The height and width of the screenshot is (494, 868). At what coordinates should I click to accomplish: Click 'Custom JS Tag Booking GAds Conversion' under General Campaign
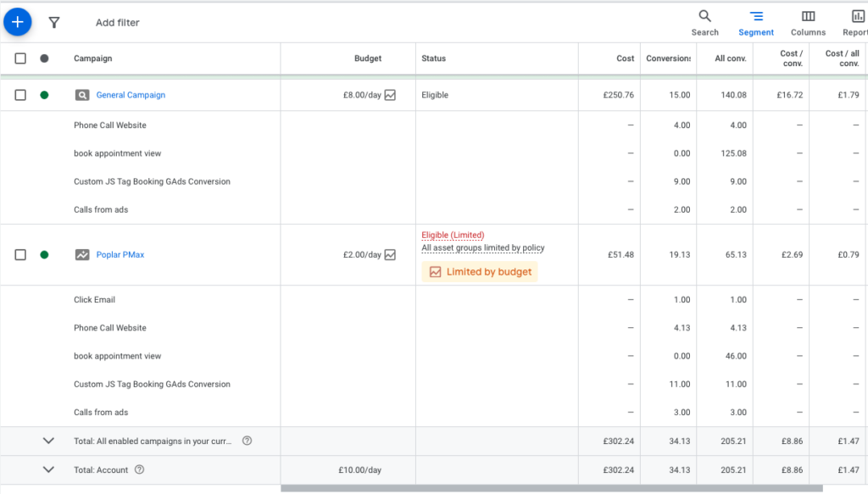[153, 181]
